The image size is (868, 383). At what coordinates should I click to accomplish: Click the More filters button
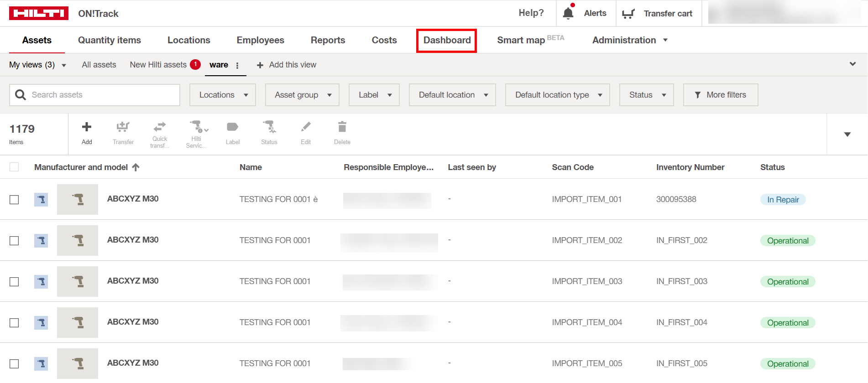pos(720,95)
